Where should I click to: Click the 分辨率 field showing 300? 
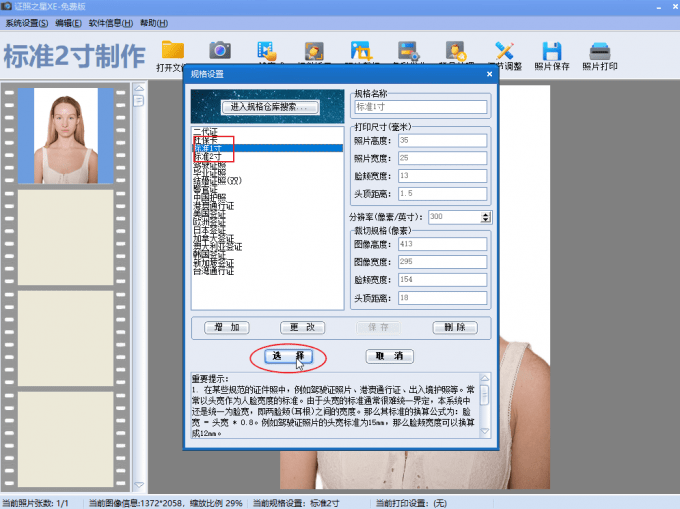(x=455, y=217)
